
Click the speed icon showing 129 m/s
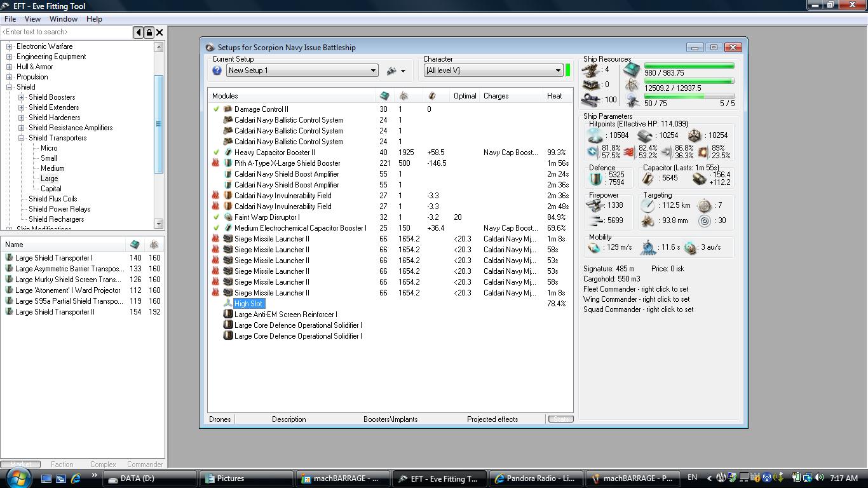(x=594, y=247)
